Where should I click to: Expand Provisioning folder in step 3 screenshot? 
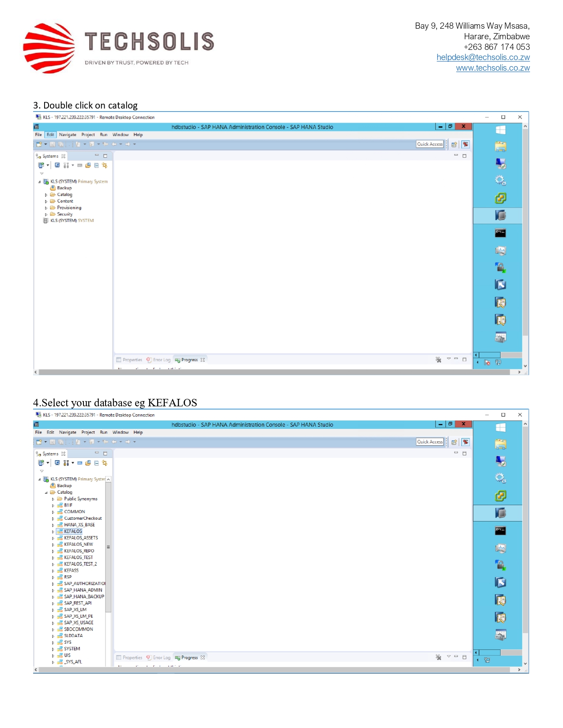tap(46, 208)
